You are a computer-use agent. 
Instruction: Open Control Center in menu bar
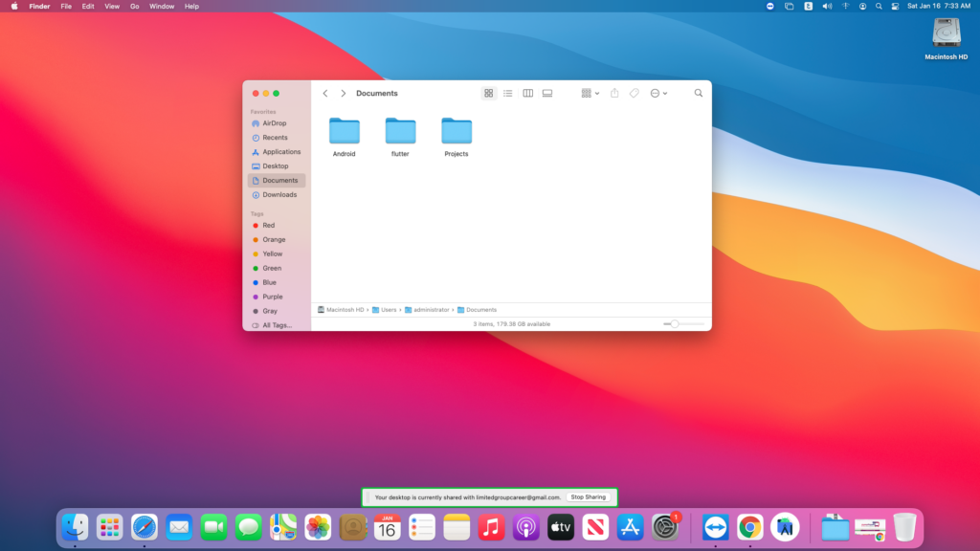(895, 7)
